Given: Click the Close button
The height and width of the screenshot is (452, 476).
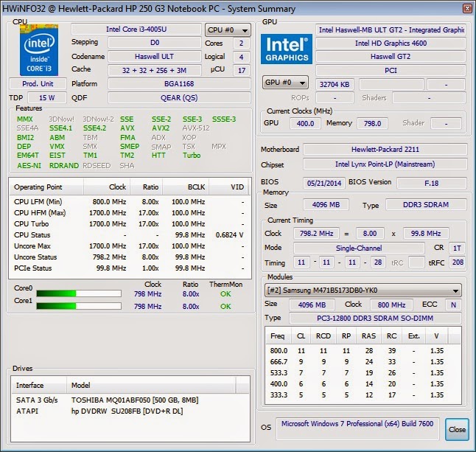Looking at the screenshot, I should [457, 429].
